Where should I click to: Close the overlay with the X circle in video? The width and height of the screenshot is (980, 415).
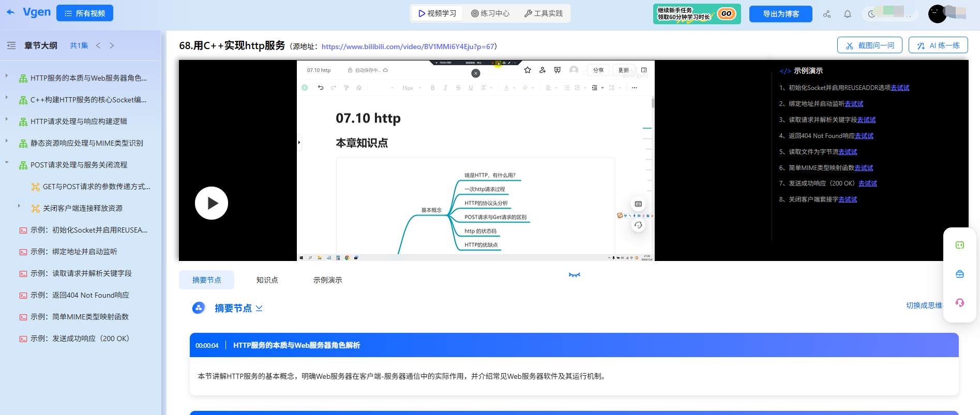476,73
